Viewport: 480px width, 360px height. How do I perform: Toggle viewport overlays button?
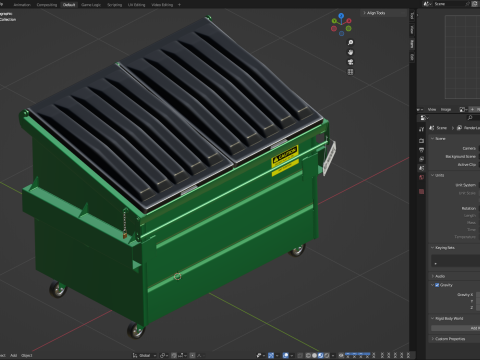(286, 355)
